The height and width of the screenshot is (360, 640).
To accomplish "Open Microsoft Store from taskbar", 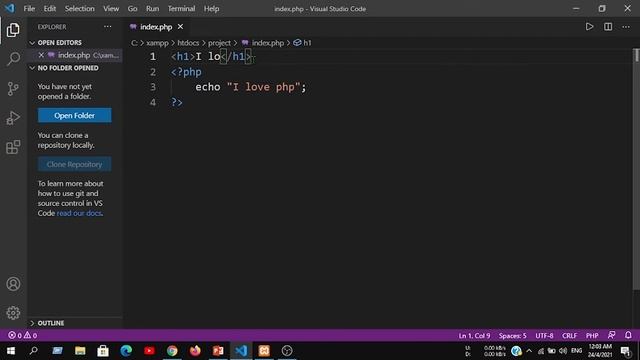I will click(x=103, y=351).
